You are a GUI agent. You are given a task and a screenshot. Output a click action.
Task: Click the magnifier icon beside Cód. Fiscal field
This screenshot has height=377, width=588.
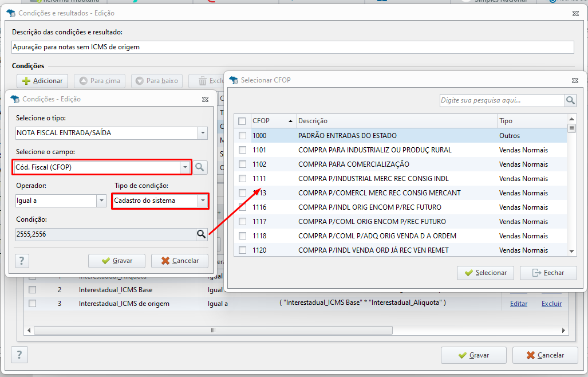click(x=200, y=167)
